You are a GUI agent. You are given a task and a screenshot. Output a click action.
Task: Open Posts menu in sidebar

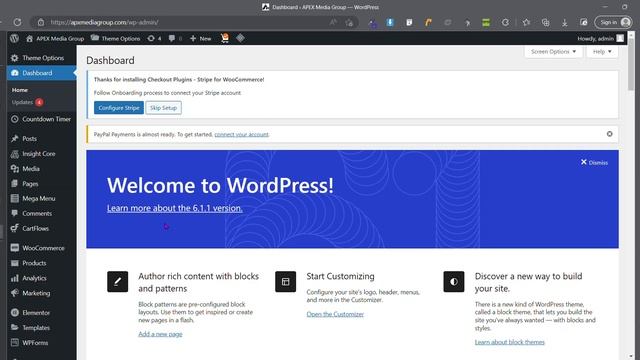click(x=41, y=139)
